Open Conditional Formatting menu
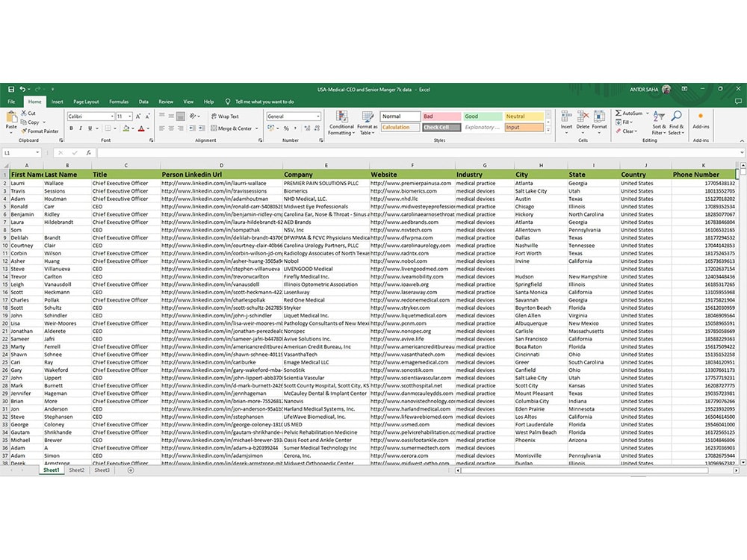747x560 pixels. (341, 123)
